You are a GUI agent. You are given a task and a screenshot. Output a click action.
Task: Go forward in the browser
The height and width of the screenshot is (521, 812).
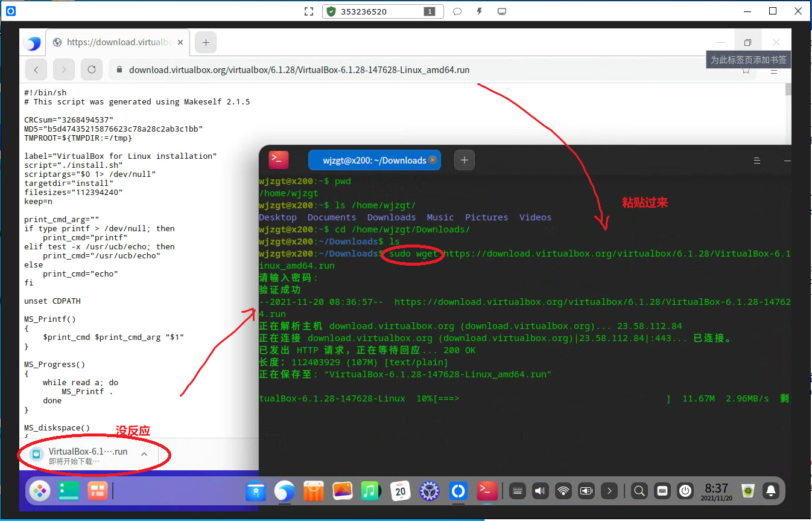pos(64,70)
